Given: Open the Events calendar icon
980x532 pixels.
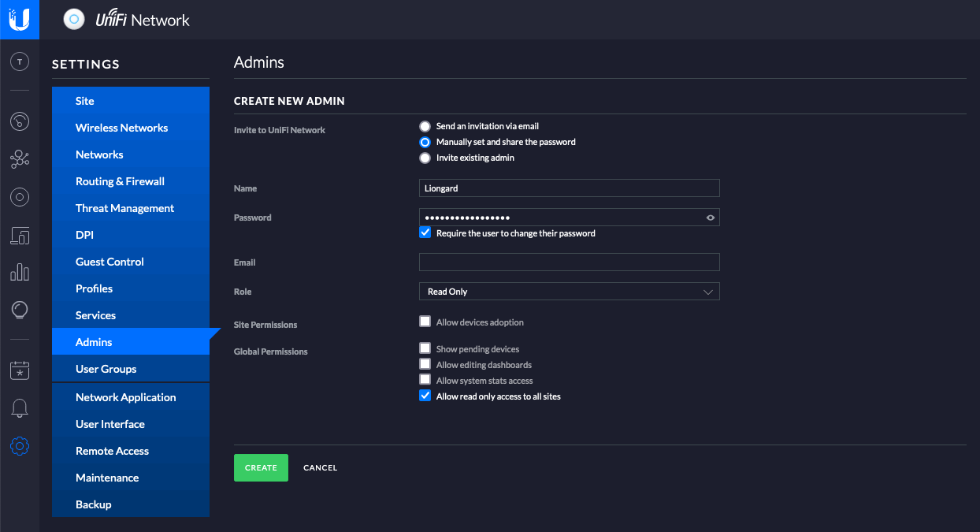Looking at the screenshot, I should coord(20,370).
